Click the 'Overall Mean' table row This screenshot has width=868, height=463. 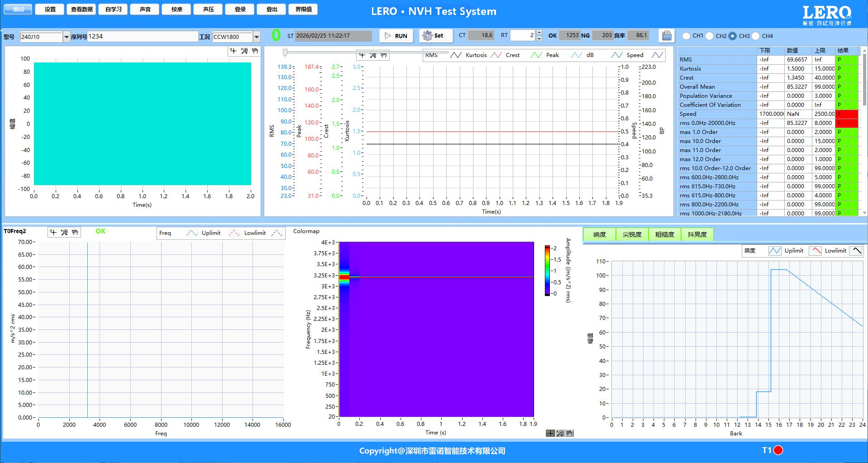pos(768,87)
